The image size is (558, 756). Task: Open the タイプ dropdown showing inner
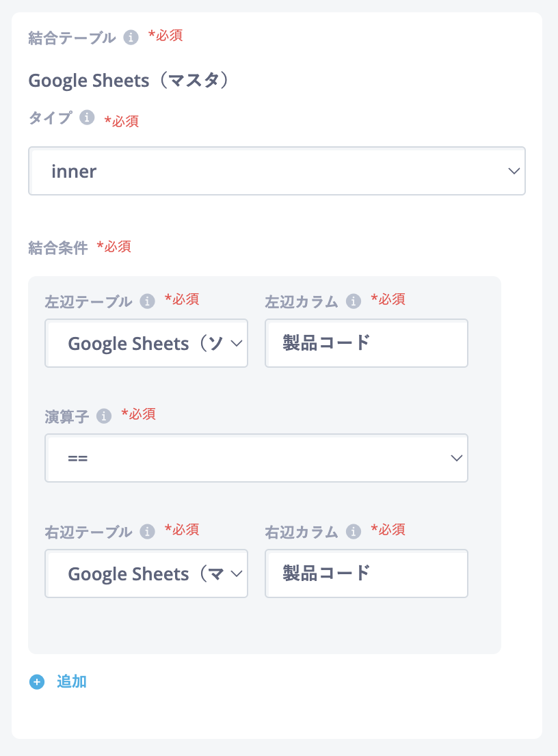(x=277, y=171)
